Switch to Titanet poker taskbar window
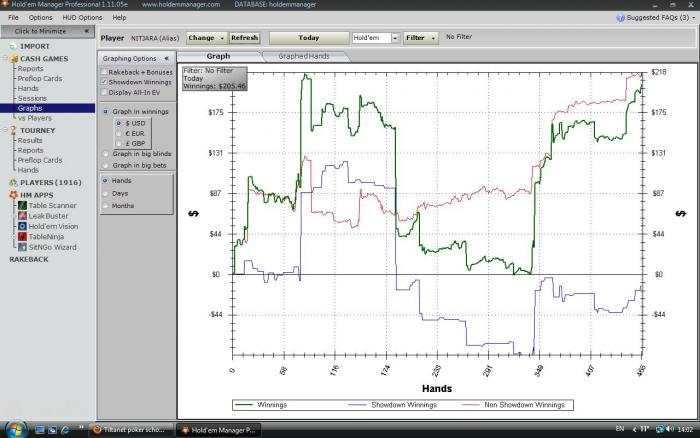This screenshot has width=700, height=438. [131, 430]
